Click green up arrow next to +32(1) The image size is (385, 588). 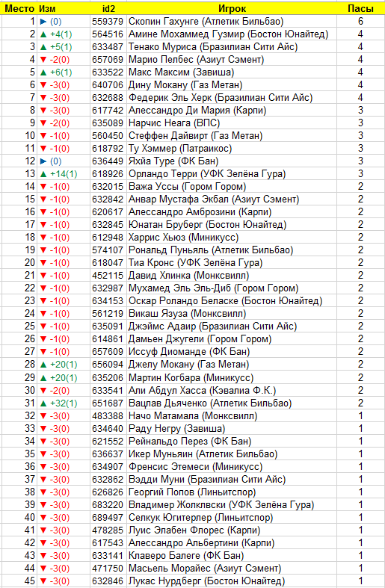43,403
